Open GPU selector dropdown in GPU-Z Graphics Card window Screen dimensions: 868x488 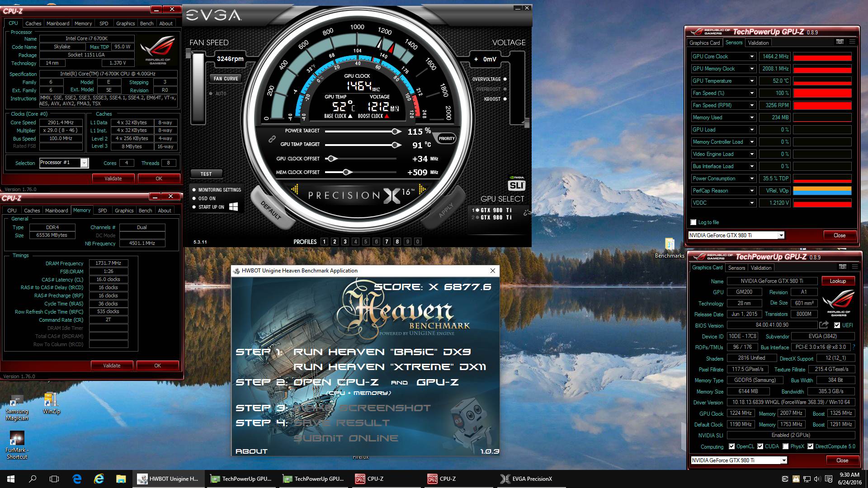(783, 460)
